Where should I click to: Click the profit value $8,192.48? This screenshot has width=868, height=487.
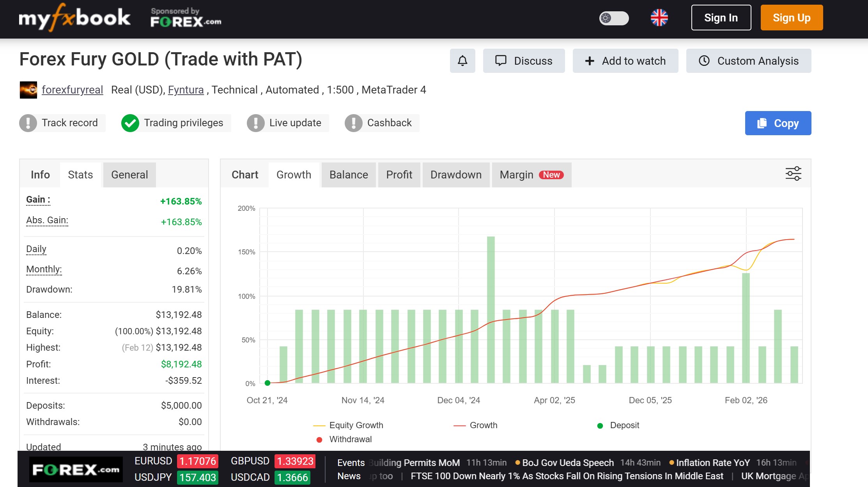(181, 364)
